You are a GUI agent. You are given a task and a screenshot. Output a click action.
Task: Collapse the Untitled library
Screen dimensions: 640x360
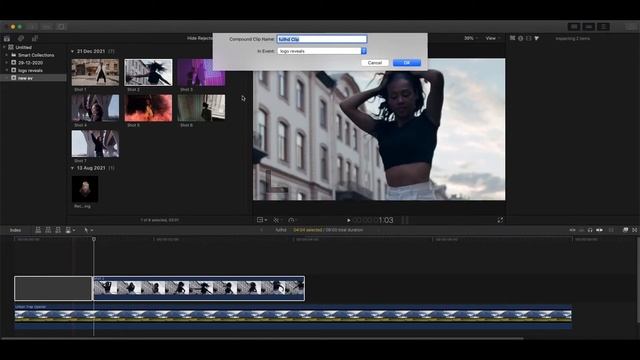(x=4, y=47)
